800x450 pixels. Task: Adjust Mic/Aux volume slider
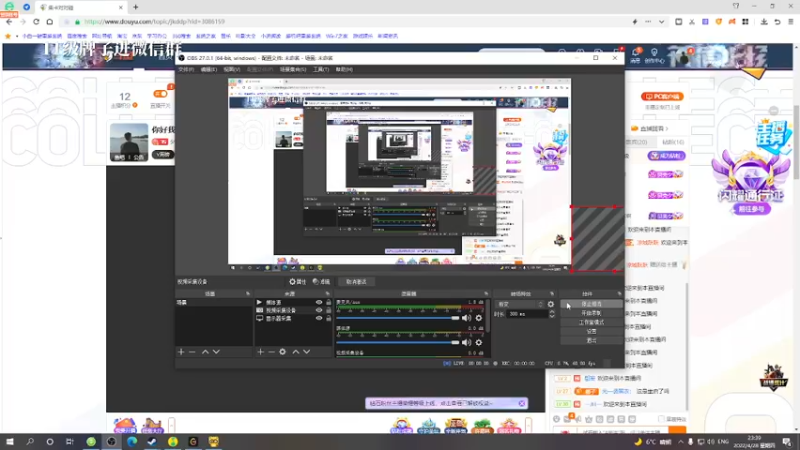point(398,318)
